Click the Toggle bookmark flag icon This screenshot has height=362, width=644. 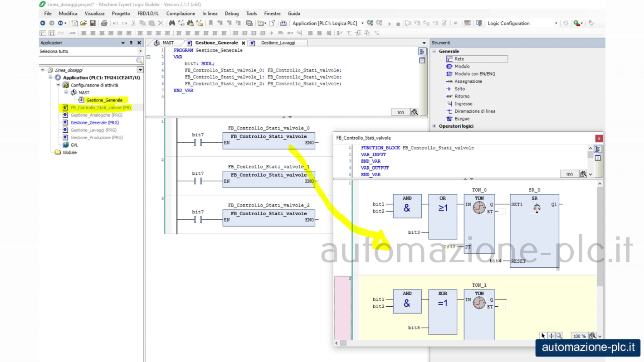coord(210,23)
